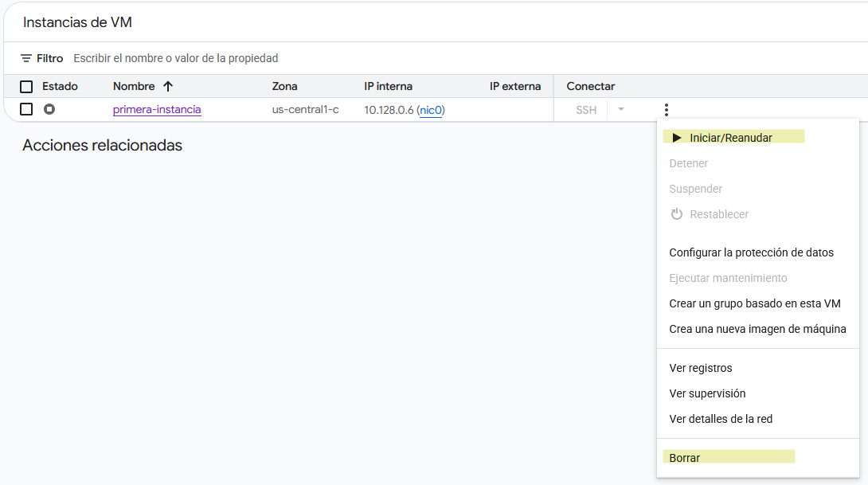The width and height of the screenshot is (868, 485).
Task: Click the play icon for Iniciar/Reanudar
Action: [677, 138]
